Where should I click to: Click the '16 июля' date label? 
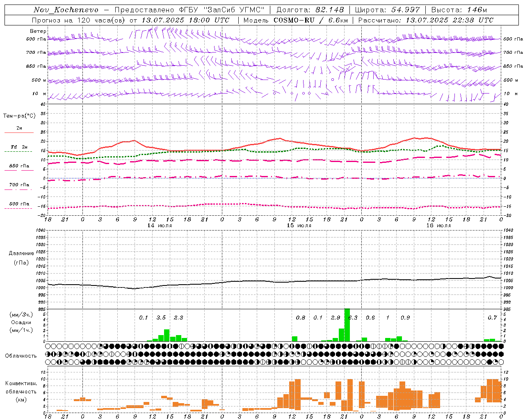click(438, 226)
